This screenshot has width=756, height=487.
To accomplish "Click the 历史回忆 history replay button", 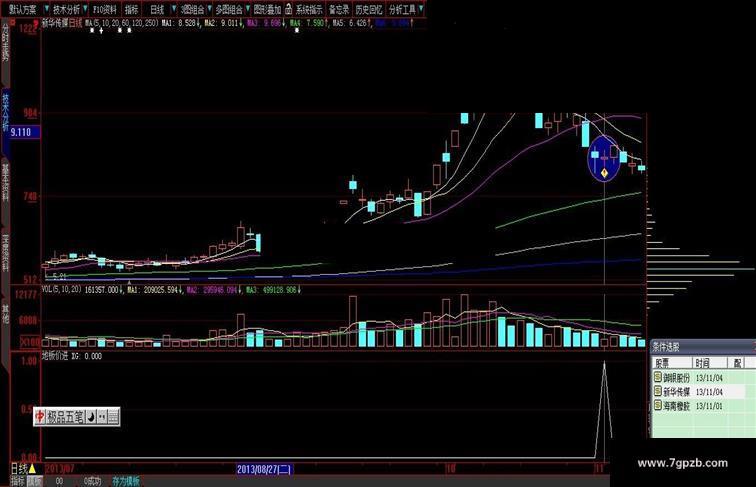I will (369, 9).
